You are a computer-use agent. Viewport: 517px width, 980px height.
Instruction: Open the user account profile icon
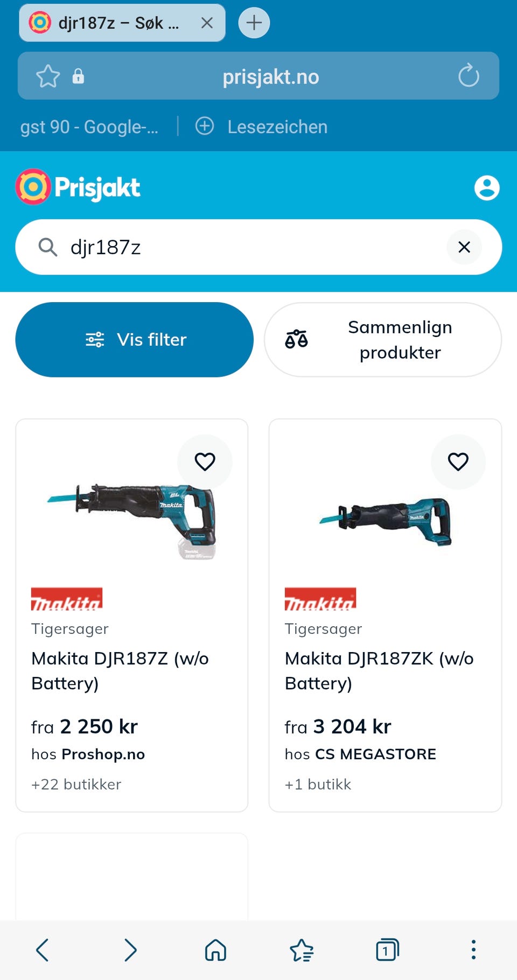pos(487,188)
